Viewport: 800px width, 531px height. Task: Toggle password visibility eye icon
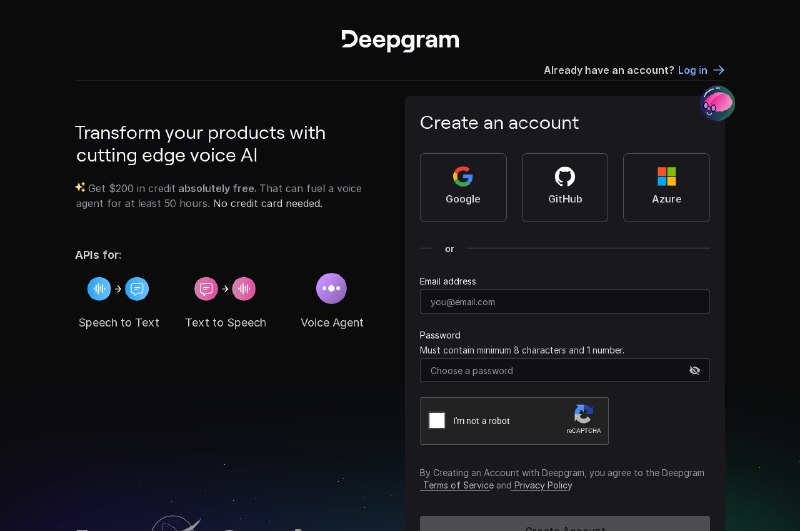(694, 370)
